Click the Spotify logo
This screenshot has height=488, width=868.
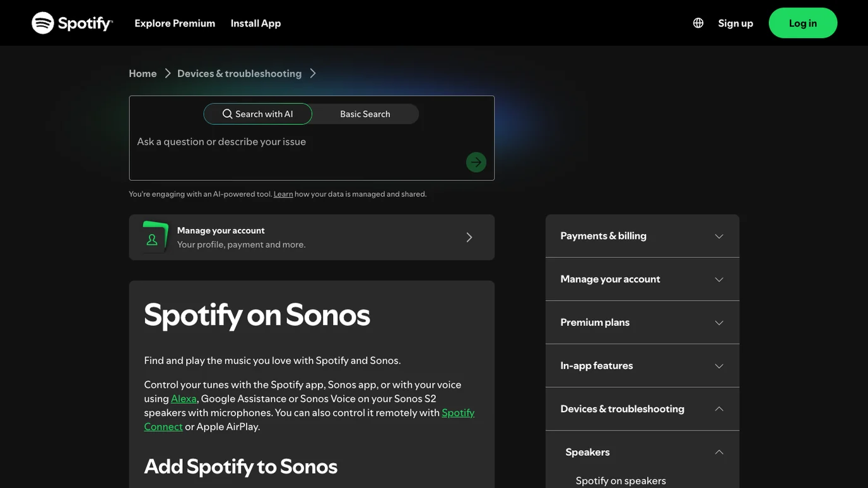(x=72, y=23)
